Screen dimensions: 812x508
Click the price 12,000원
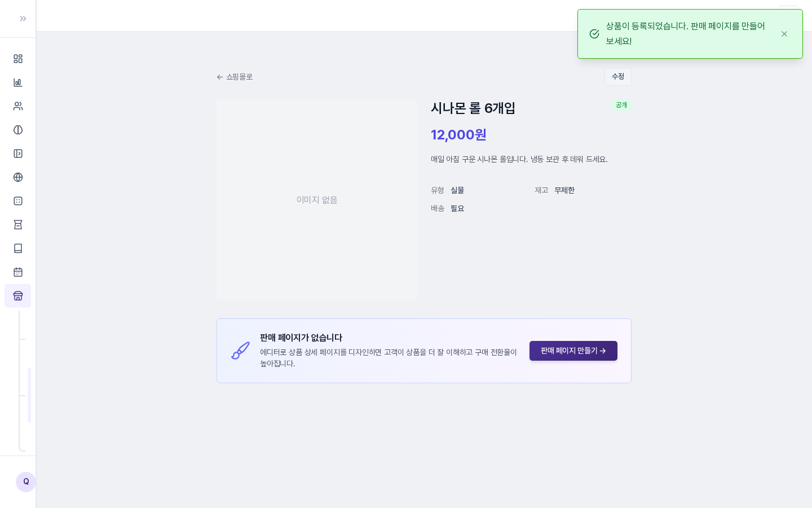pos(458,135)
